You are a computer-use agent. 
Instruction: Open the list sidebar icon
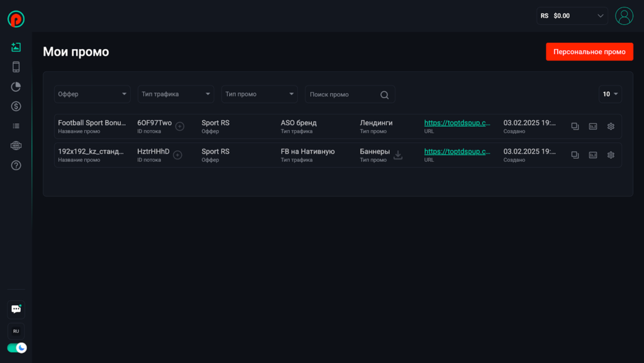click(x=16, y=126)
